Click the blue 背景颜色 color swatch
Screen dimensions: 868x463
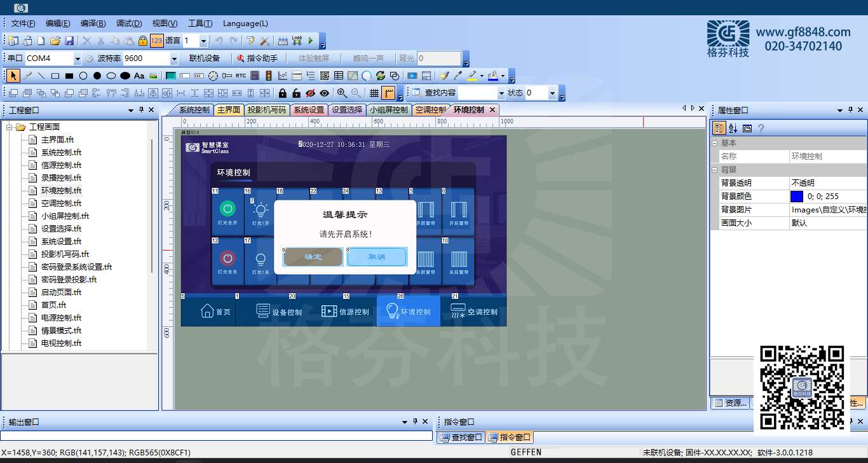pyautogui.click(x=797, y=197)
